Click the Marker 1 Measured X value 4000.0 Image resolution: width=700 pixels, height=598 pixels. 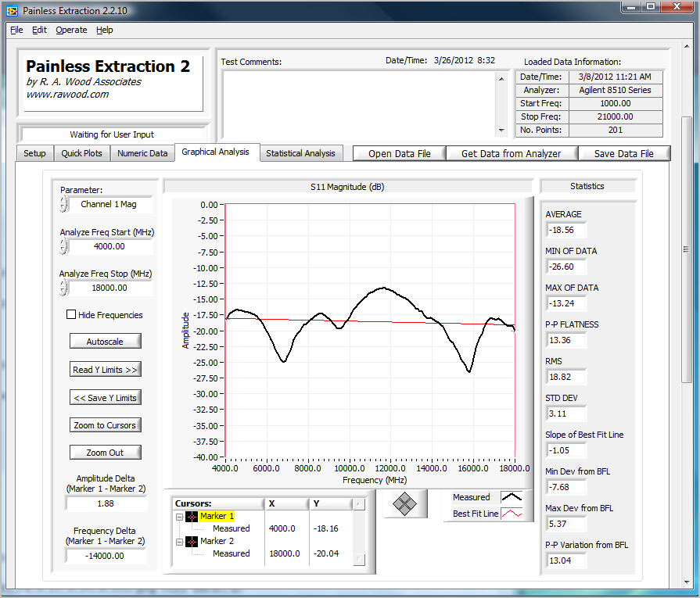[x=282, y=529]
